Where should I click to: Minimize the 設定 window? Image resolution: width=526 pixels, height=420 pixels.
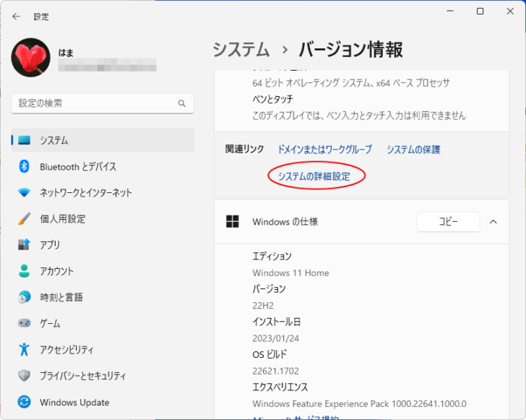450,12
